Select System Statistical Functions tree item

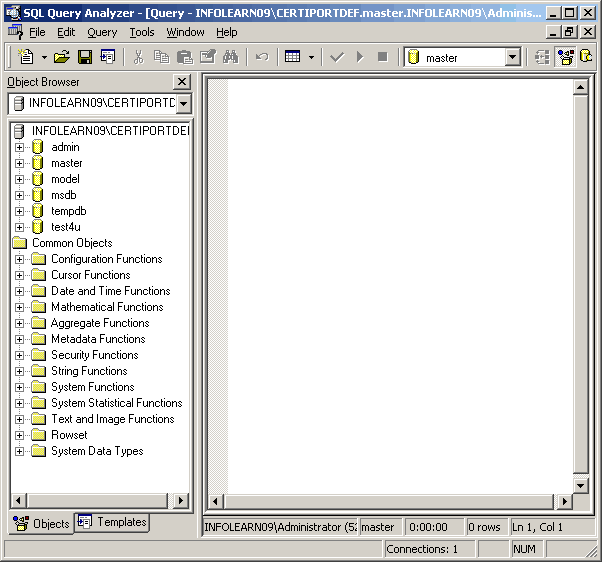point(117,403)
